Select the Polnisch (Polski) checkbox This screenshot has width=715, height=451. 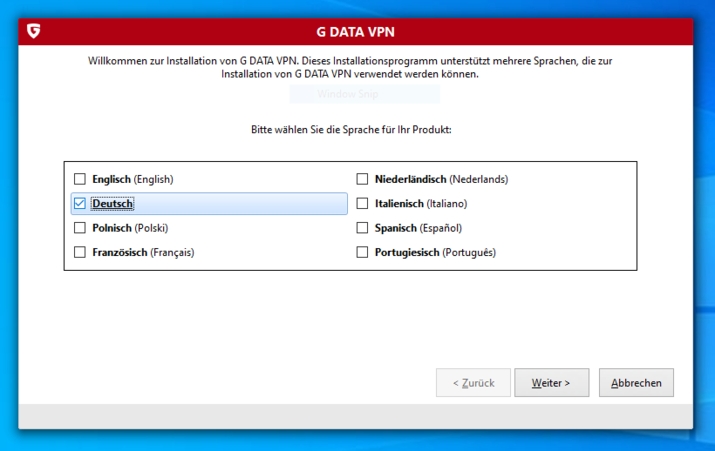click(x=80, y=228)
